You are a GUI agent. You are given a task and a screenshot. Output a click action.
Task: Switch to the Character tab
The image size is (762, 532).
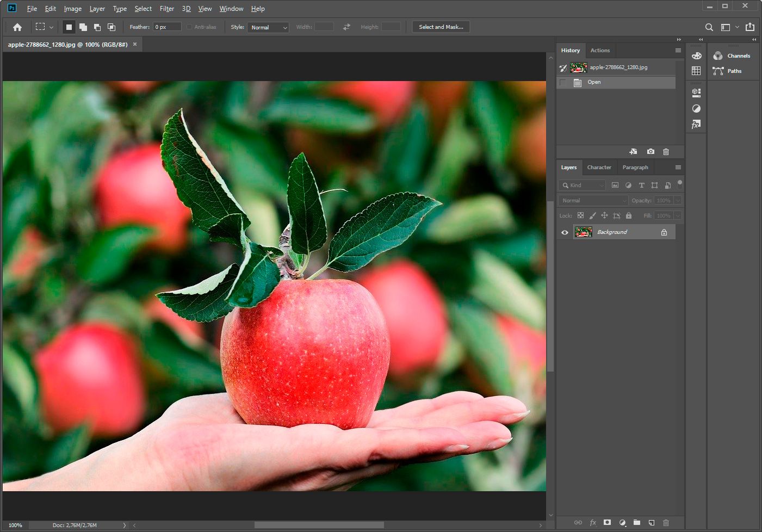click(599, 167)
